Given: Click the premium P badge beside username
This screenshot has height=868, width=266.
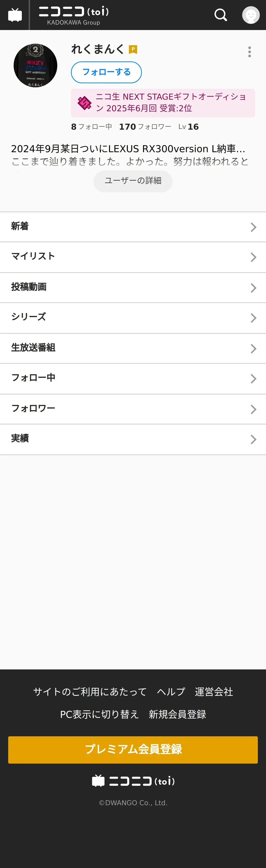Looking at the screenshot, I should coord(133,50).
